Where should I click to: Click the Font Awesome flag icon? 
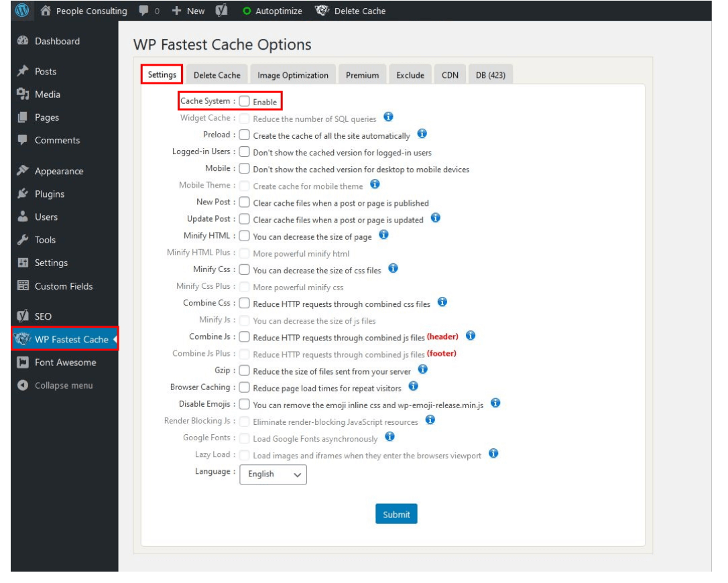click(23, 362)
